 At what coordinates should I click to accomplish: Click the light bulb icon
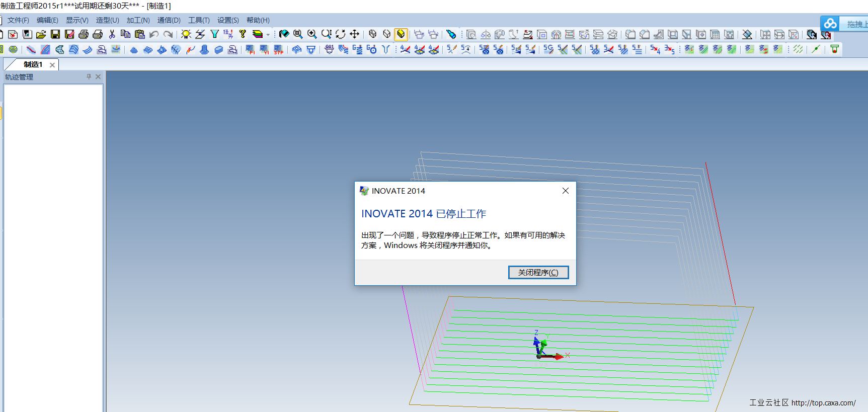tap(186, 34)
